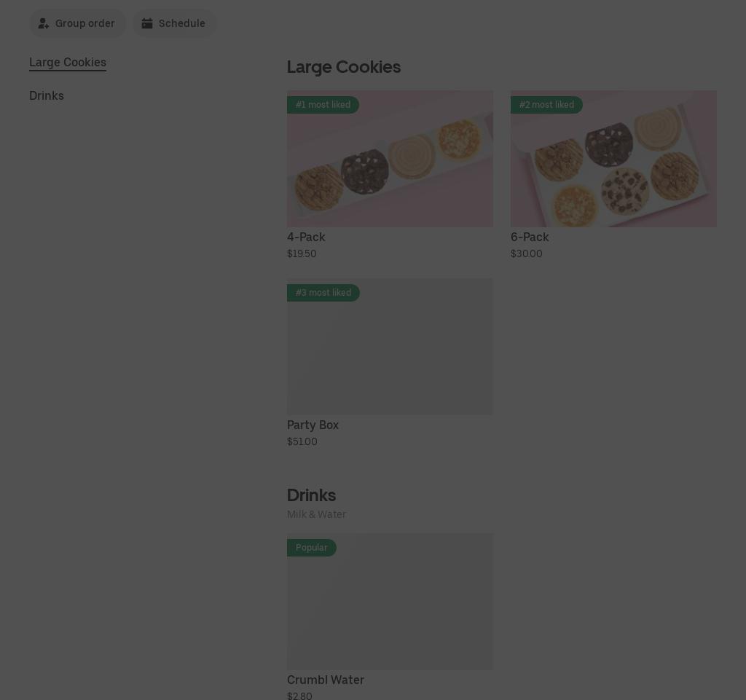Image resolution: width=746 pixels, height=700 pixels.
Task: Click the $51.00 Party Box price
Action: [x=302, y=441]
